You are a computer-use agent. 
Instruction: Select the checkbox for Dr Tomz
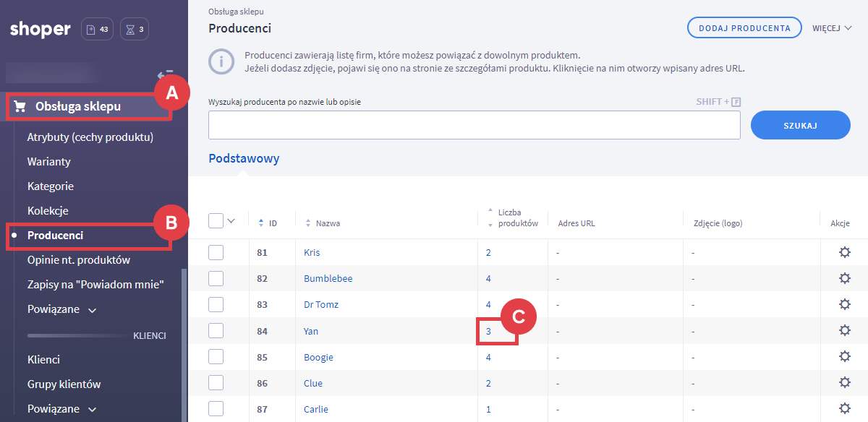216,305
